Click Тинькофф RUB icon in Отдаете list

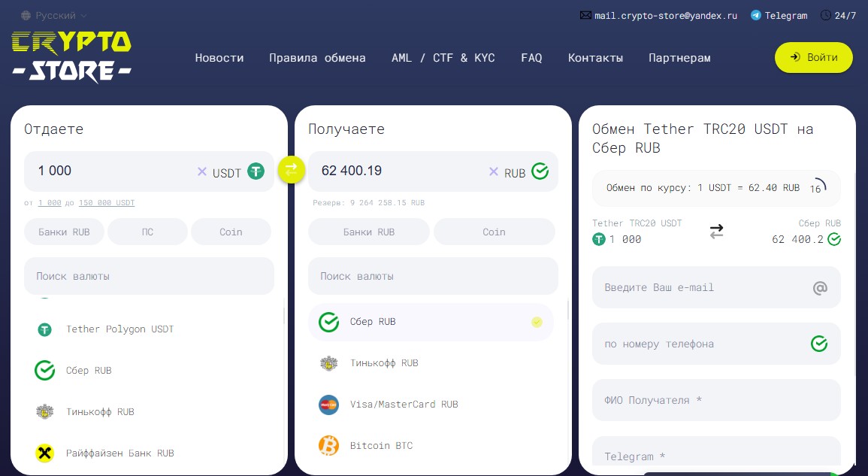point(45,412)
